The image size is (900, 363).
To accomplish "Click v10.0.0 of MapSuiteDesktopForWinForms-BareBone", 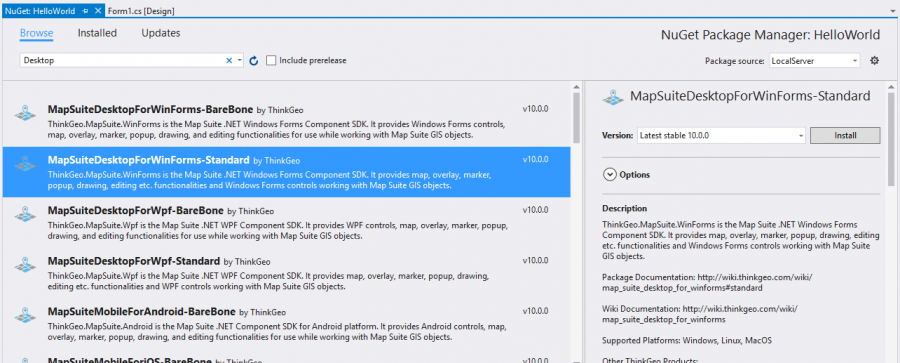I will 536,108.
